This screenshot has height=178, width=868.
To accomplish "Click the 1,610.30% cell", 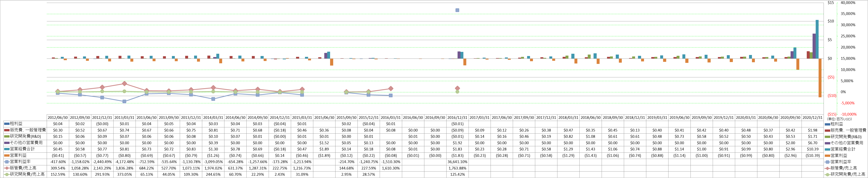I will pos(391,168).
